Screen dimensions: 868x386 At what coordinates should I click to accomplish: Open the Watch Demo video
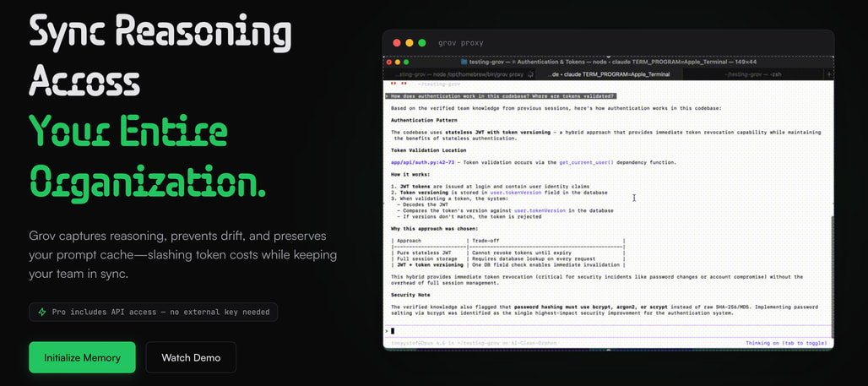191,357
